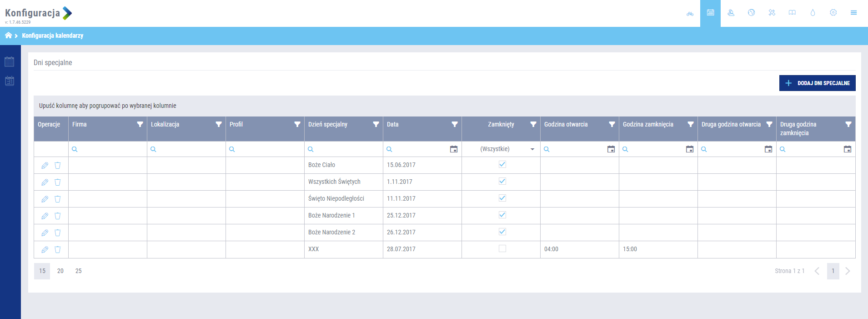
Task: Delete the XXX special day row
Action: [58, 250]
